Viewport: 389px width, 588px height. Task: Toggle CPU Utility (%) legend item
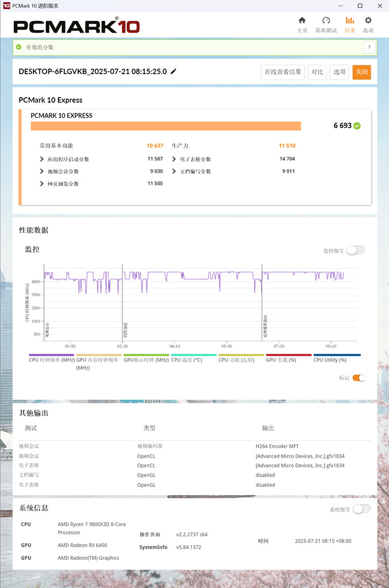(x=337, y=358)
